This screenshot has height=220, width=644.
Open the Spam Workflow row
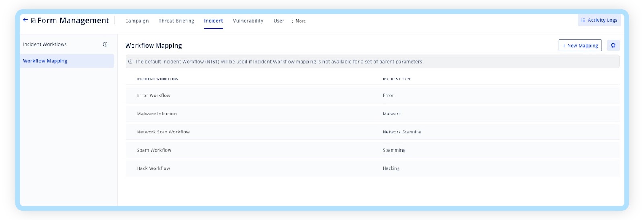tap(372, 150)
